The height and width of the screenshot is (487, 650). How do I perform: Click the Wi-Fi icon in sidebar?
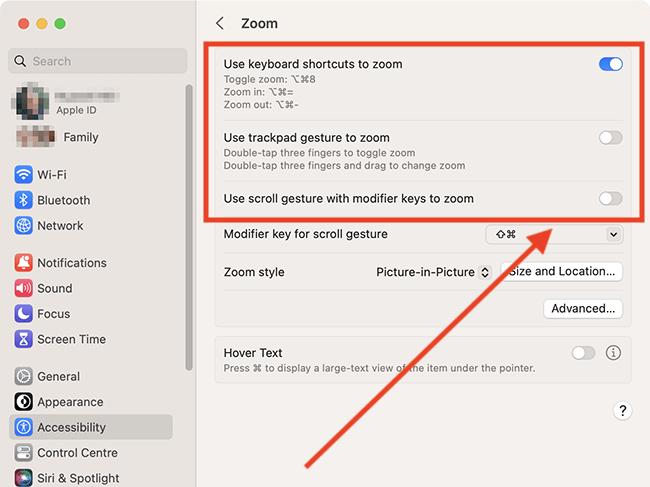pos(24,175)
